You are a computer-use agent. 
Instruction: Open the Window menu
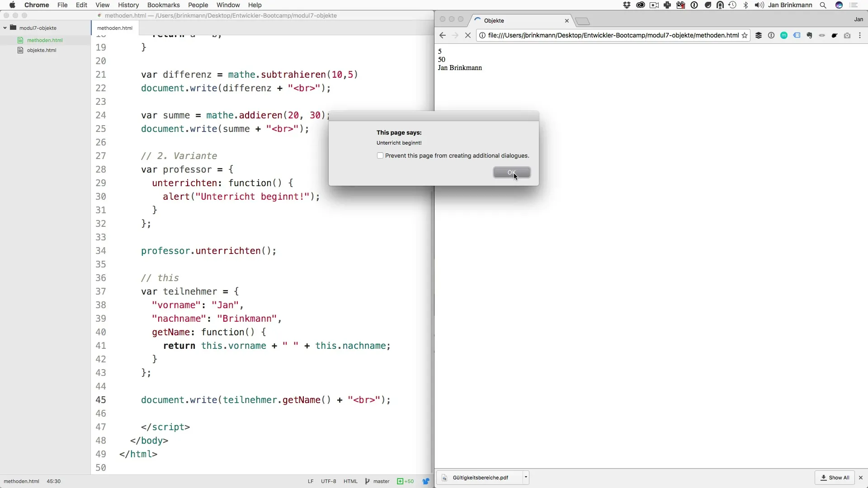(x=228, y=5)
